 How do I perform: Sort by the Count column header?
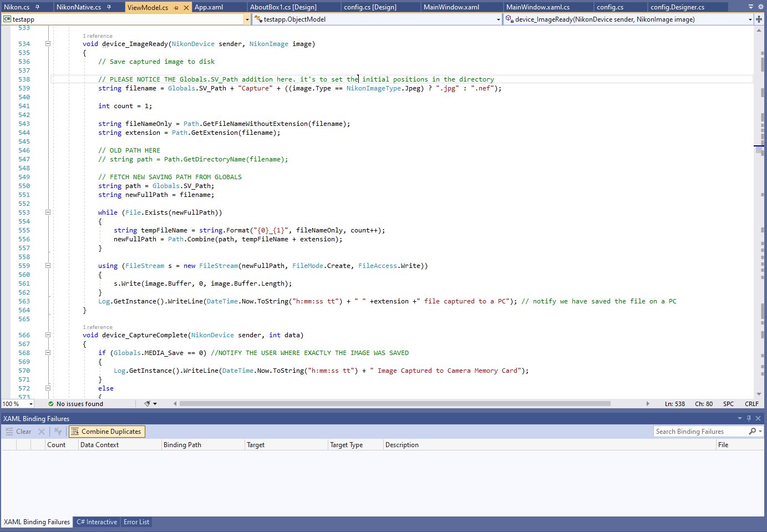61,445
